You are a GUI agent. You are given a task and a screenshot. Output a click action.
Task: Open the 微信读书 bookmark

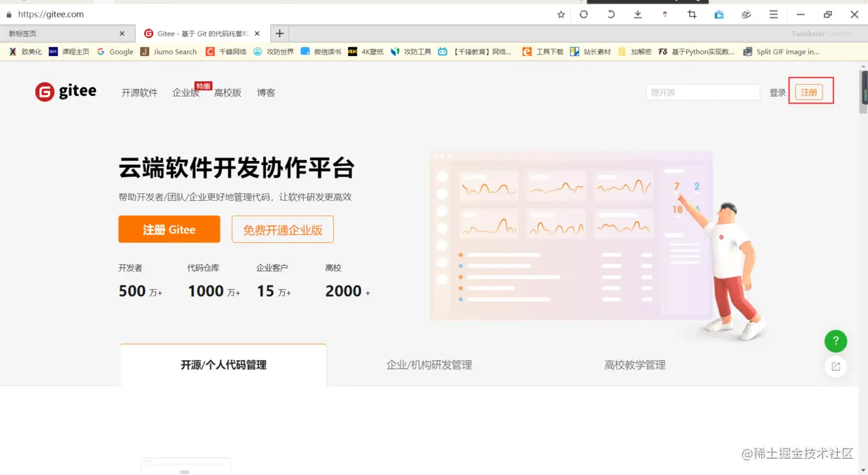tap(321, 52)
